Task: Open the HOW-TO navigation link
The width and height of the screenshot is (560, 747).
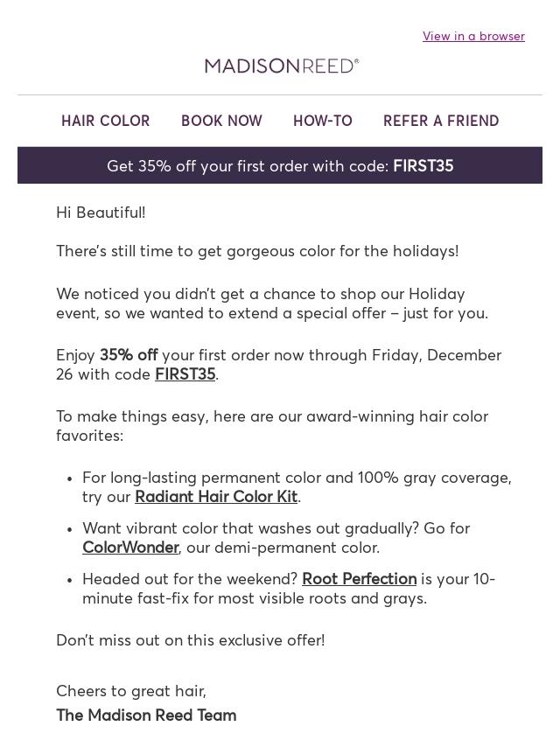Action: [323, 121]
